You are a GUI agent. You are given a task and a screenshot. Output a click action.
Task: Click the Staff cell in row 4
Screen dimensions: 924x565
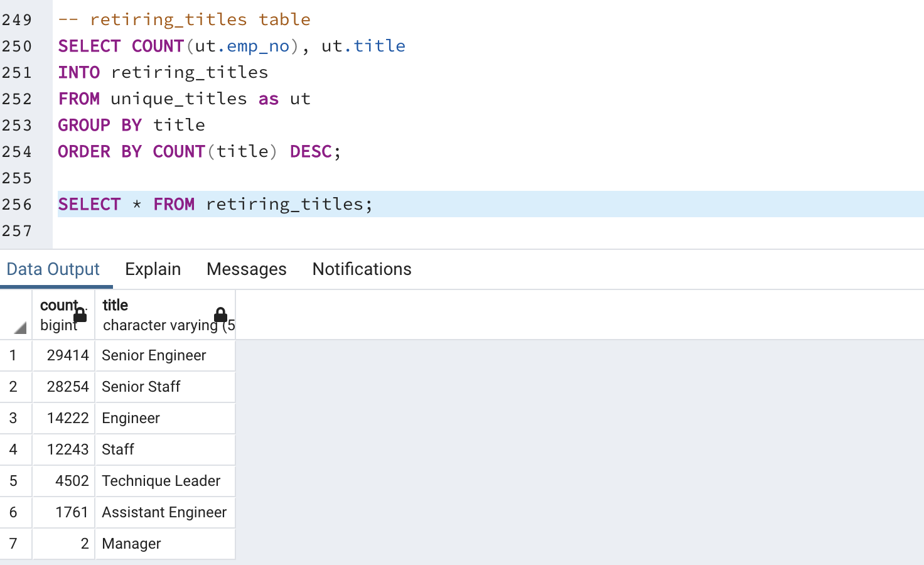click(117, 449)
